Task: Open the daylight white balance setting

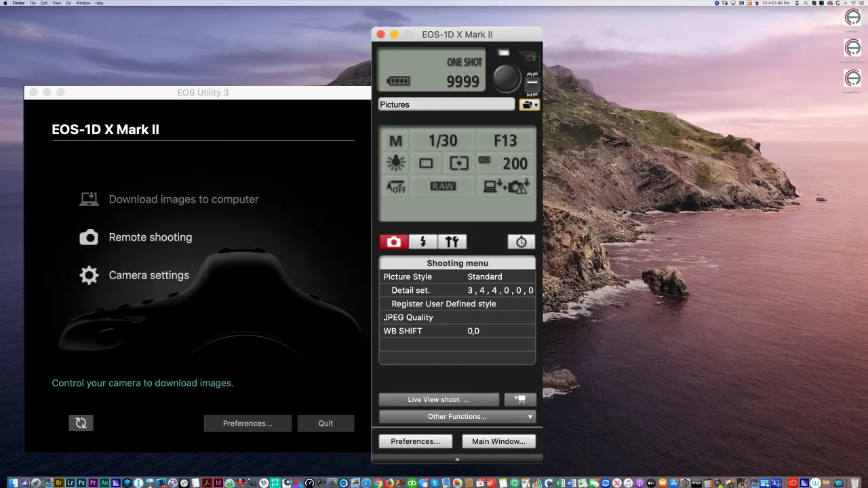Action: (395, 163)
